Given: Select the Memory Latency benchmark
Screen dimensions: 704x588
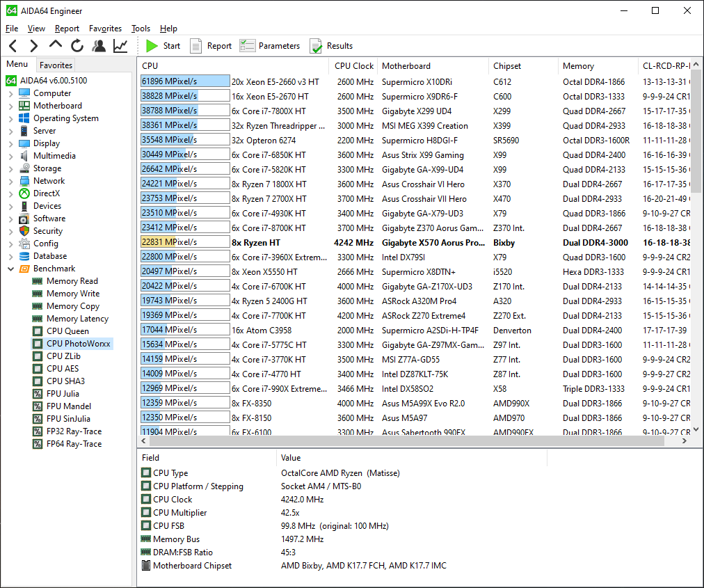Looking at the screenshot, I should pos(77,319).
